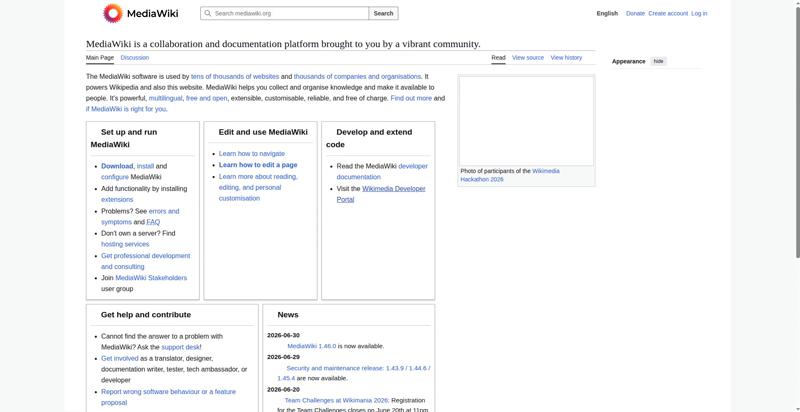
Task: Follow the Wikimedia Developer Portal link
Action: [x=381, y=194]
